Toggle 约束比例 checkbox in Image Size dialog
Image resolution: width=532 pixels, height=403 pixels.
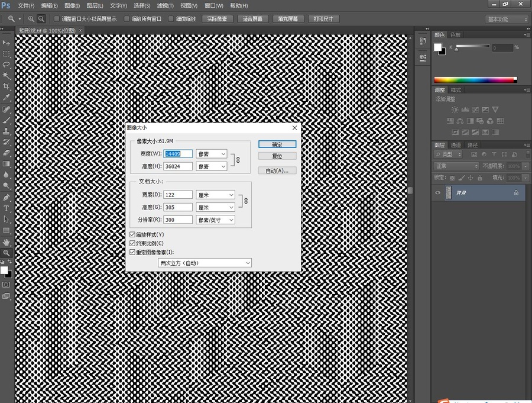point(132,243)
